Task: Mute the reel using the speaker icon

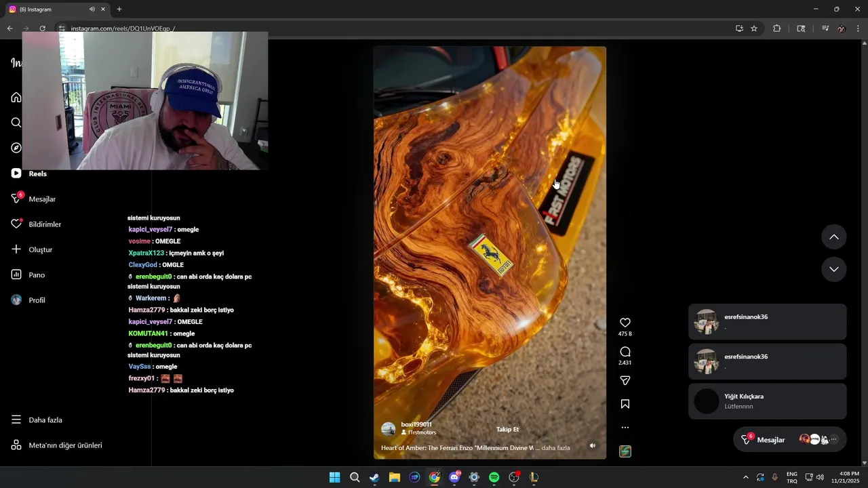Action: (x=593, y=446)
